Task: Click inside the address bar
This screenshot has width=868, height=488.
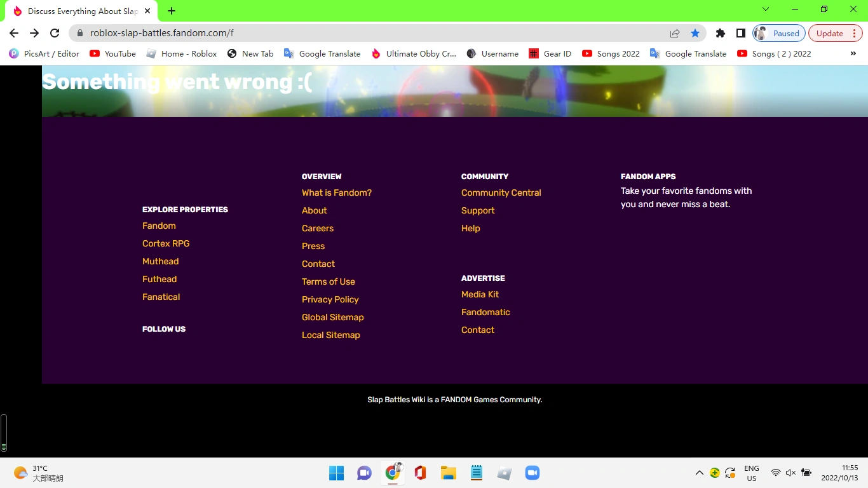Action: [254, 32]
